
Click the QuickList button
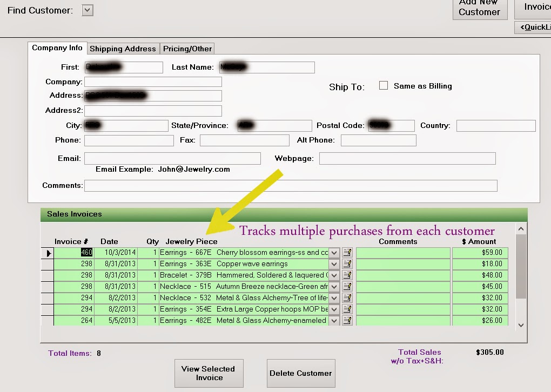pyautogui.click(x=533, y=27)
